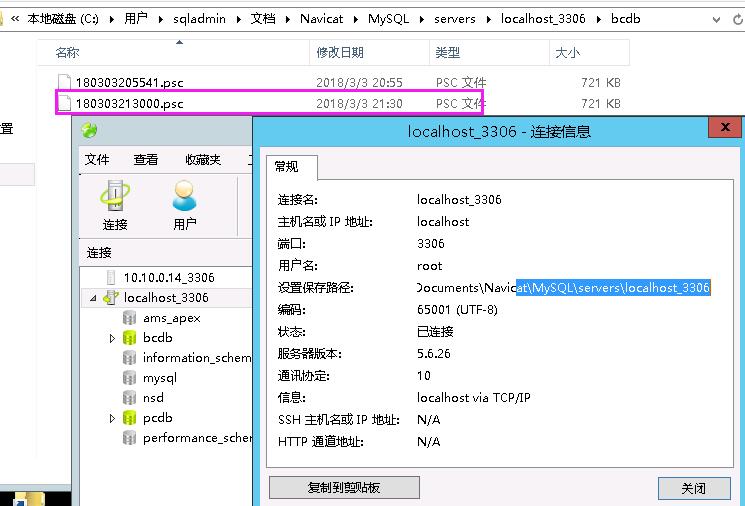Viewport: 745px width, 506px height.
Task: Click the Explorer refresh icon
Action: [x=738, y=19]
